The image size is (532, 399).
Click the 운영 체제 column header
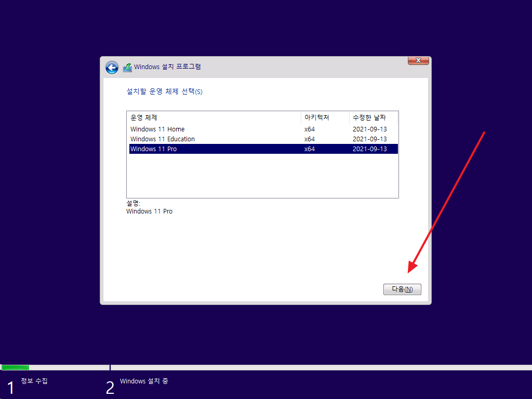pos(214,118)
